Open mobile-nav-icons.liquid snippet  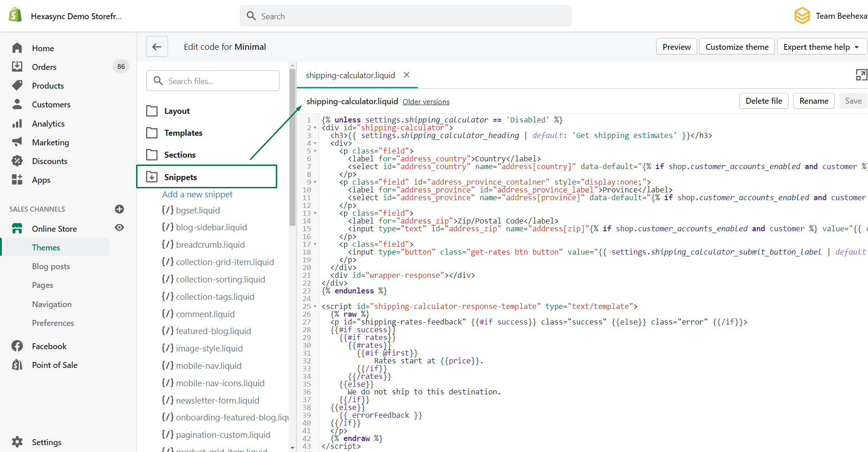click(x=213, y=383)
